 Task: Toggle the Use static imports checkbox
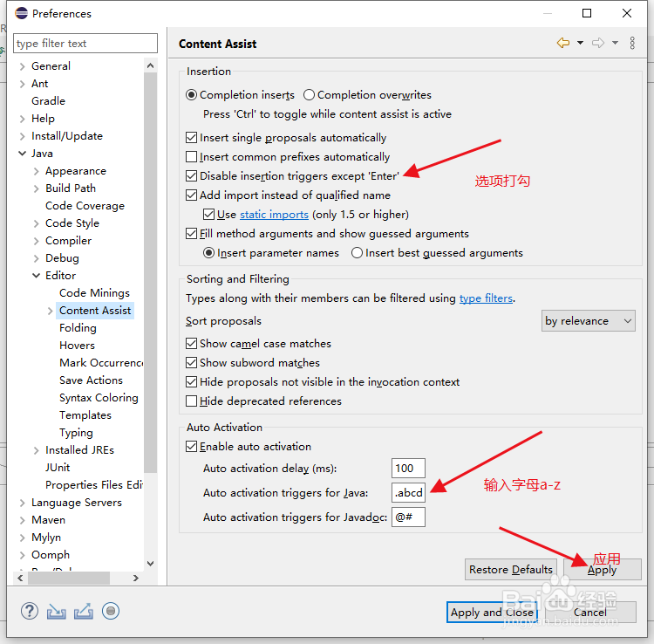coord(209,214)
